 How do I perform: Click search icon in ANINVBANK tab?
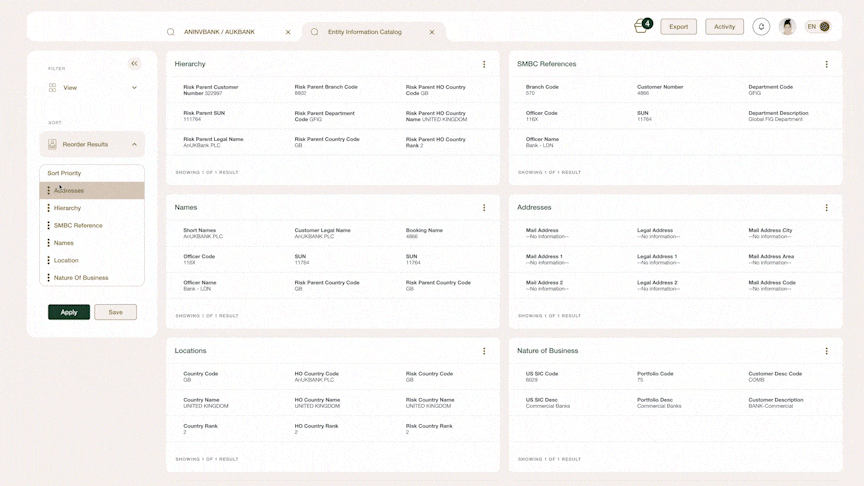pos(171,32)
